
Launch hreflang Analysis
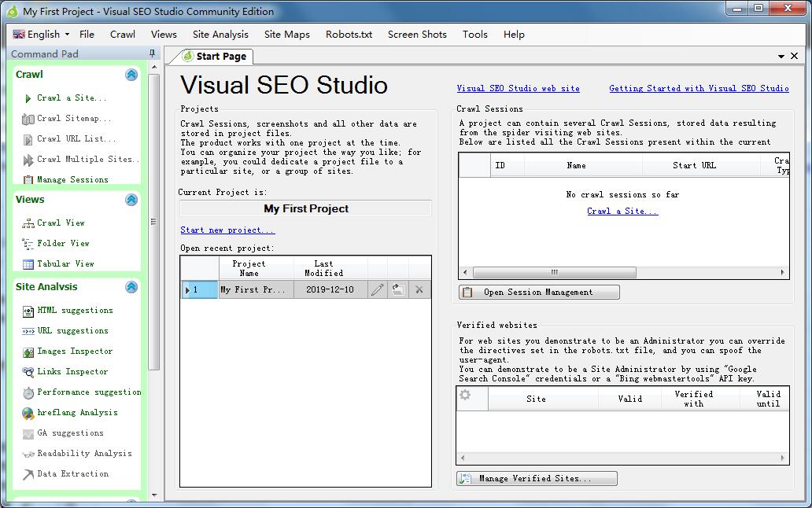(x=77, y=413)
